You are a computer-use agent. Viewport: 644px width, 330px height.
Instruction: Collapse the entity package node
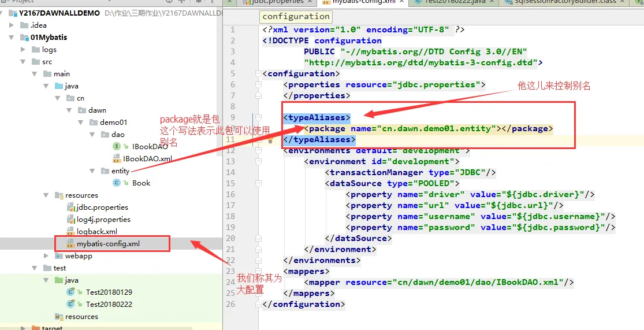coord(93,171)
